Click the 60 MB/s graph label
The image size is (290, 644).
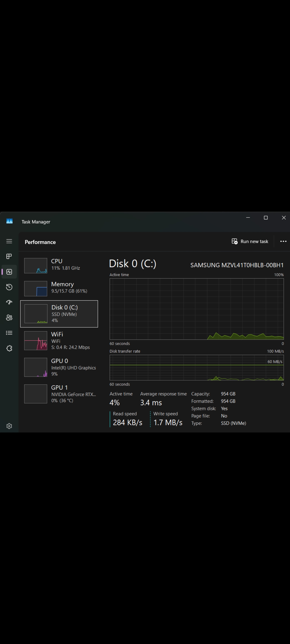click(x=275, y=362)
